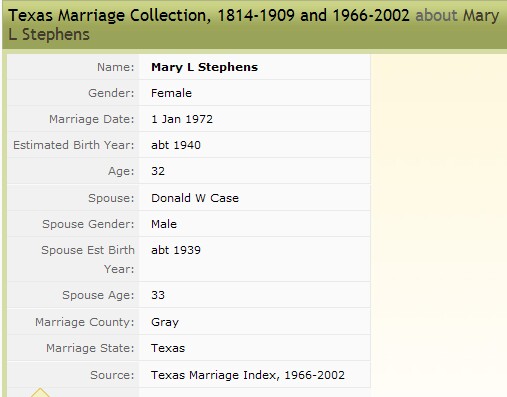Viewport: 507px width, 397px height.
Task: Select the Male spouse gender value
Action: (164, 224)
